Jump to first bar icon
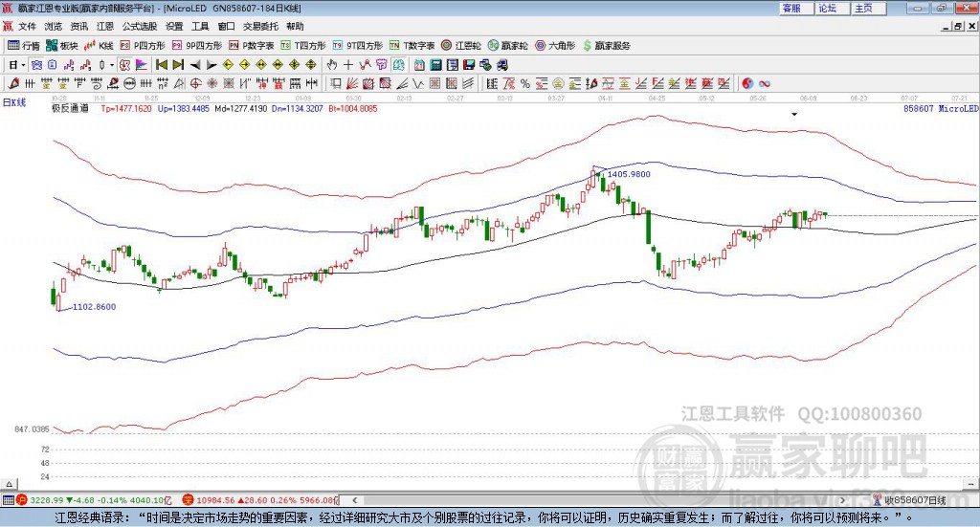 [x=162, y=65]
